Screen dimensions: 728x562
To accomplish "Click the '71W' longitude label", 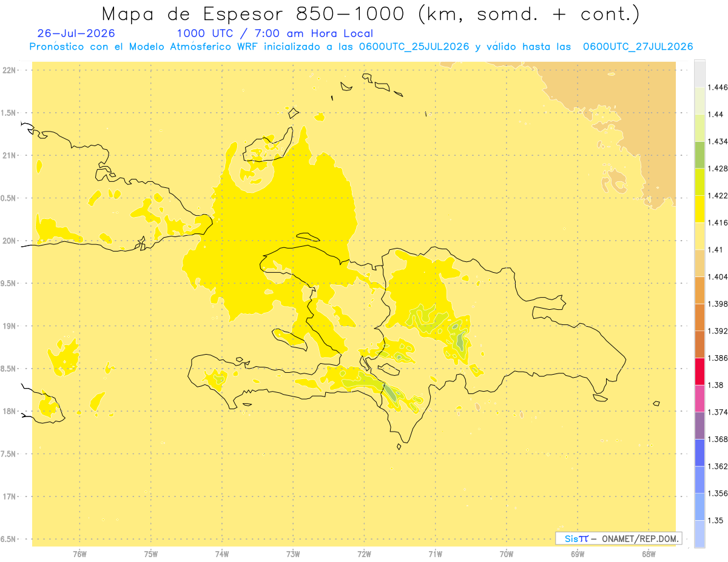I will pyautogui.click(x=435, y=555).
